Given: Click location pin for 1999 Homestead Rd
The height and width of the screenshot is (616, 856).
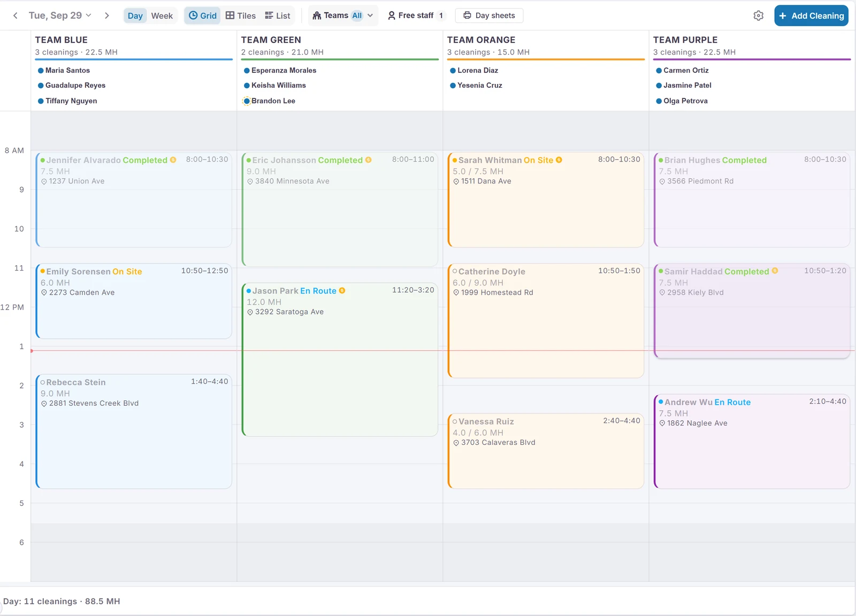Looking at the screenshot, I should pos(456,292).
